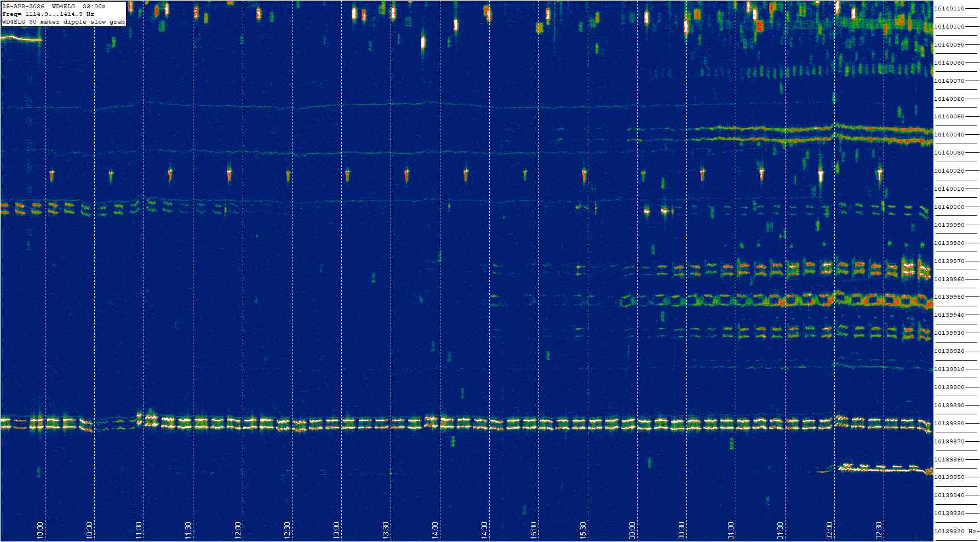Viewport: 980px width, 542px height.
Task: Click the 10:00 time axis label
Action: click(40, 530)
